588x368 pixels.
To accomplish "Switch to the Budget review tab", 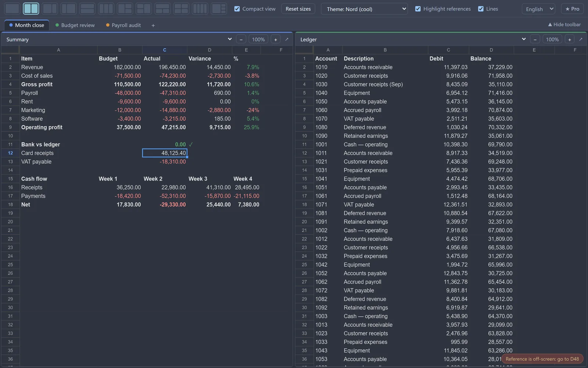I will click(x=75, y=25).
